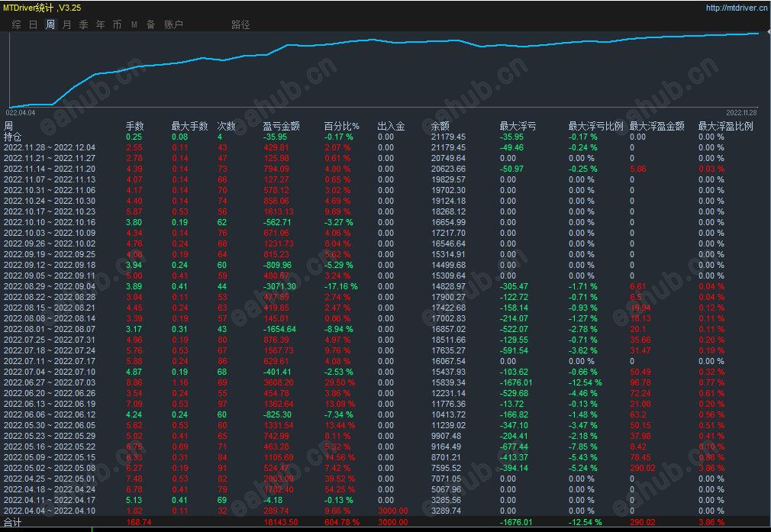
Task: Click the 合计 totals row
Action: coord(385,522)
